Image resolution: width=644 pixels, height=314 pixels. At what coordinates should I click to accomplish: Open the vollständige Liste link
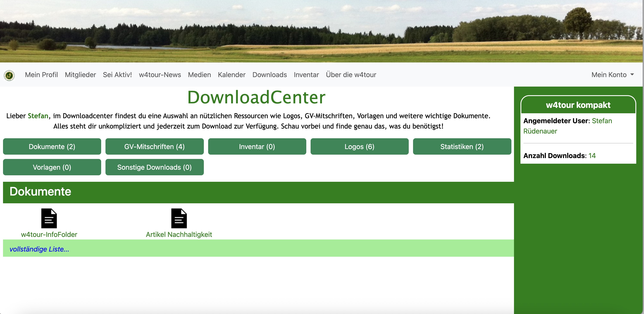[x=39, y=249]
